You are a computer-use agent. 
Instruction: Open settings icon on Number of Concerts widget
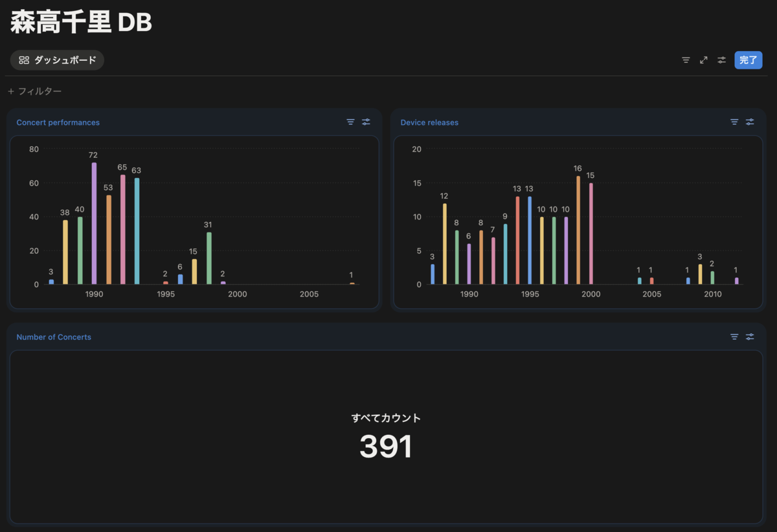(x=750, y=337)
